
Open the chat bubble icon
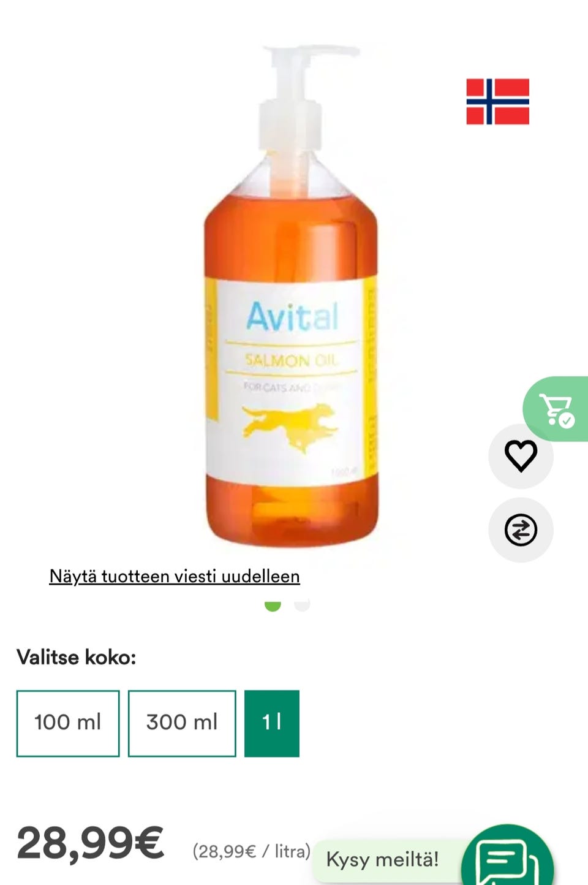point(508,857)
